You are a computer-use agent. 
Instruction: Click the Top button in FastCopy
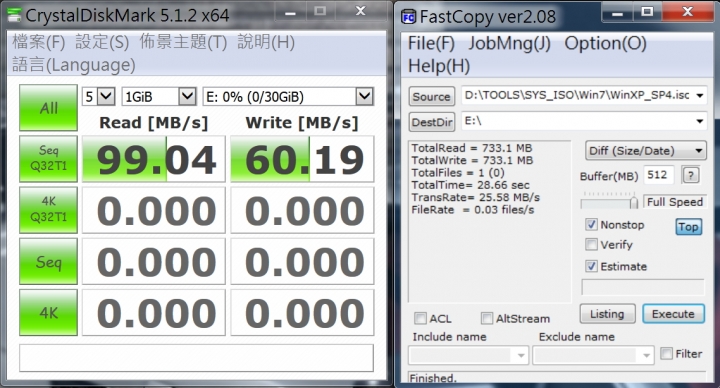point(688,227)
